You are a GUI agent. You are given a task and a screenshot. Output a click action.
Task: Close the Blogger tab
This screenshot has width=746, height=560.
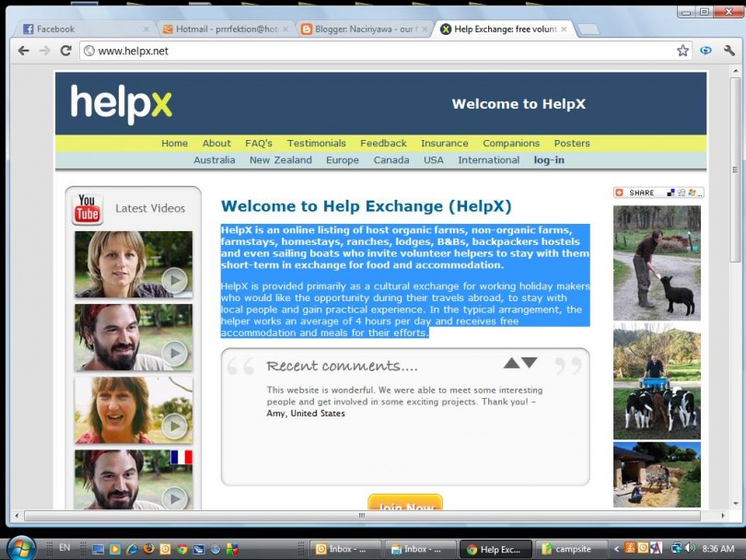click(x=425, y=29)
